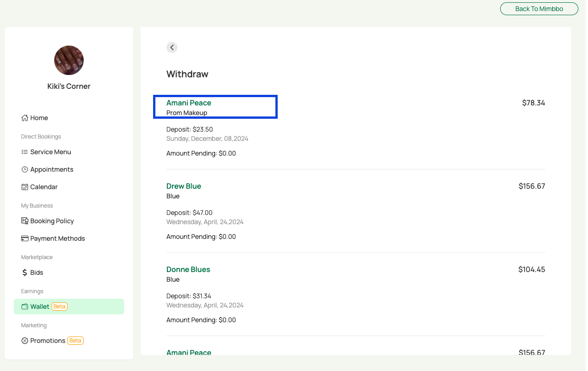Click the Home house icon
Screen dimensions: 588x371
coord(25,118)
